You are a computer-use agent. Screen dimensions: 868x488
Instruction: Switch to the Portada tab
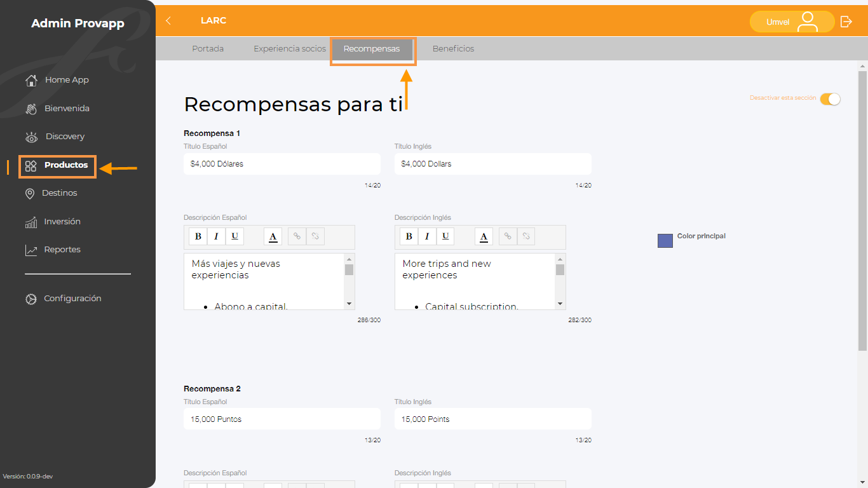[x=208, y=49]
